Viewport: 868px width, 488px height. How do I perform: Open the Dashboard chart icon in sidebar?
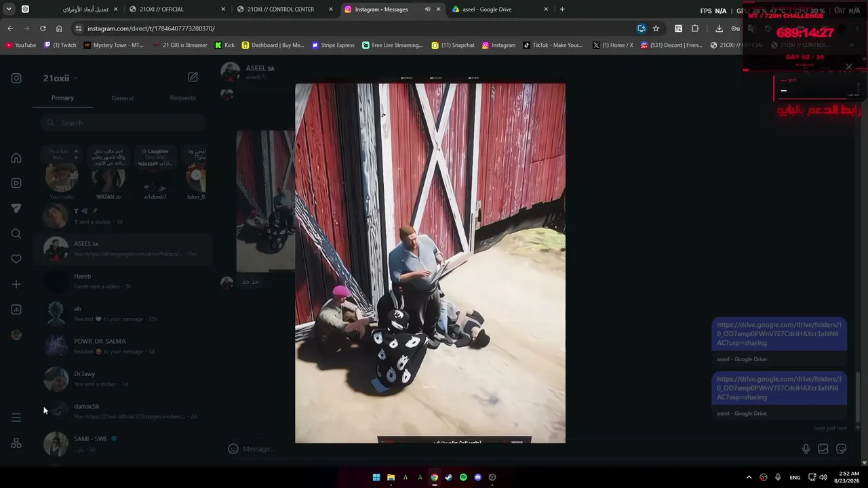pyautogui.click(x=16, y=310)
